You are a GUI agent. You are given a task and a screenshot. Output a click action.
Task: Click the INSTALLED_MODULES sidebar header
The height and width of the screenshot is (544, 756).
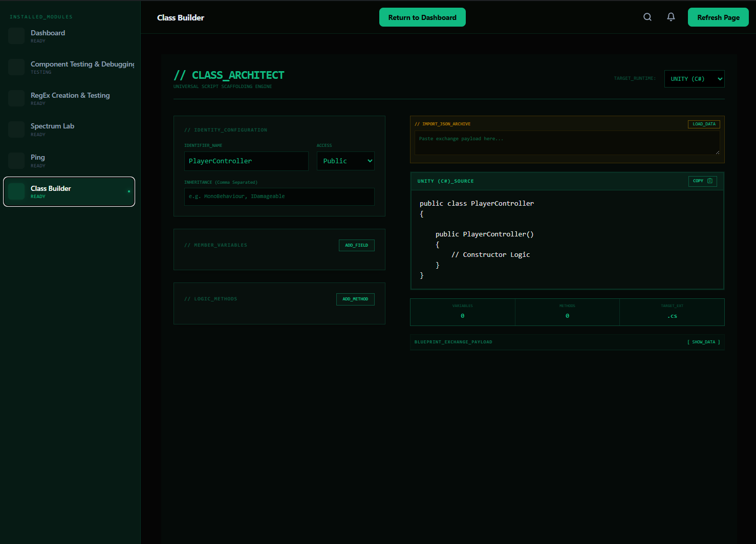tap(41, 17)
